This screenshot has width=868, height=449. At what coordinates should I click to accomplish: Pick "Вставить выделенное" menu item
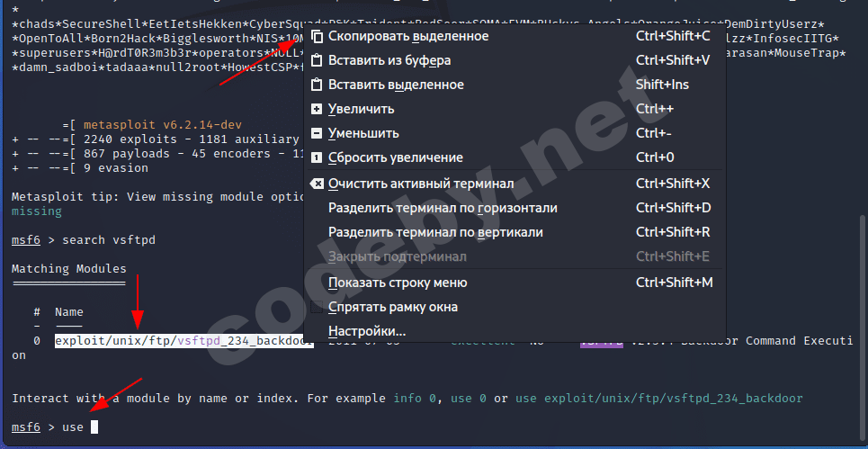click(515, 85)
